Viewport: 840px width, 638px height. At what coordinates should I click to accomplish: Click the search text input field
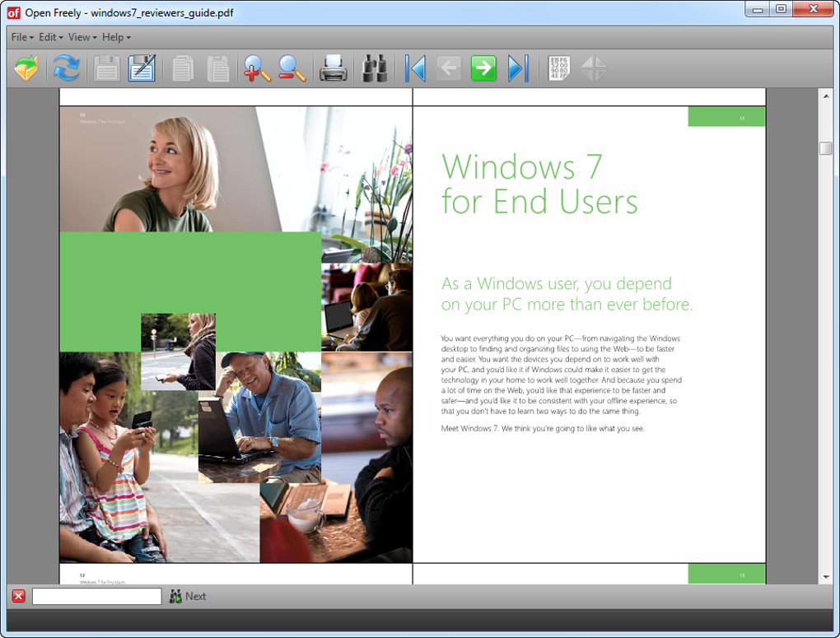point(97,596)
